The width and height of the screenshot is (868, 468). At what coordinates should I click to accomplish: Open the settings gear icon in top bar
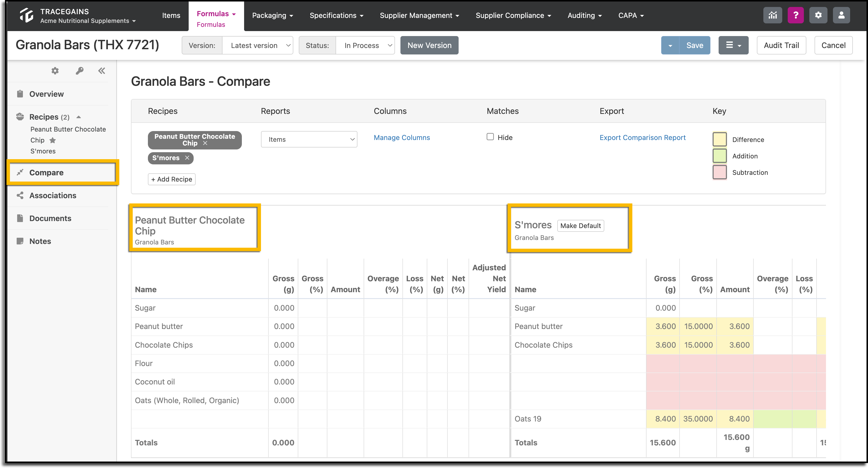coord(819,15)
